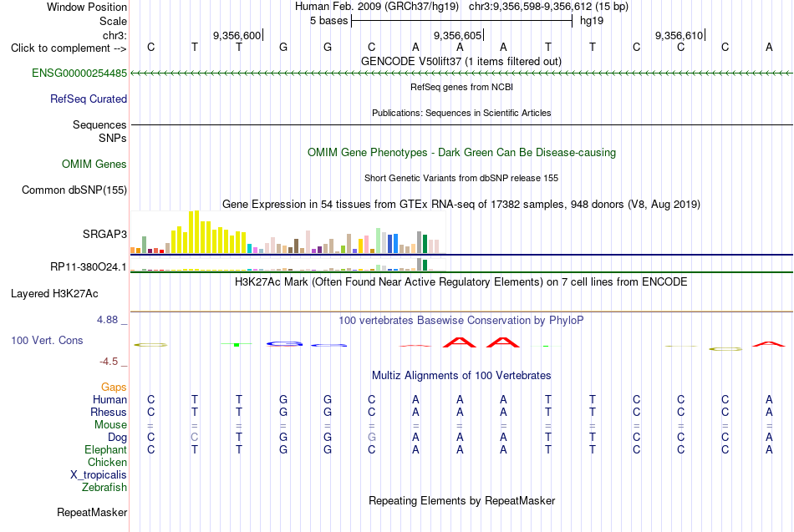Viewport: 794px width, 532px height.
Task: Open the RefSeq Curated track label
Action: click(x=88, y=99)
